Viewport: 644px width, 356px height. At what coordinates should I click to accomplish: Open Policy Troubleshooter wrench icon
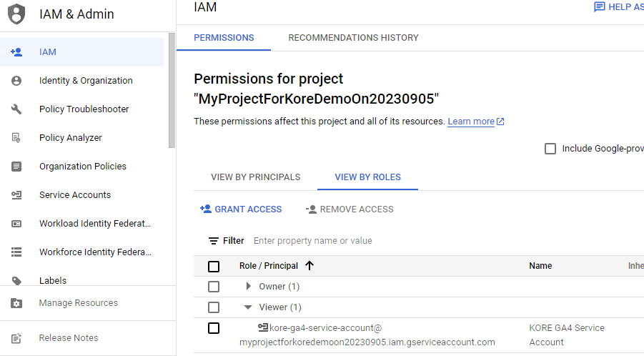click(x=16, y=109)
